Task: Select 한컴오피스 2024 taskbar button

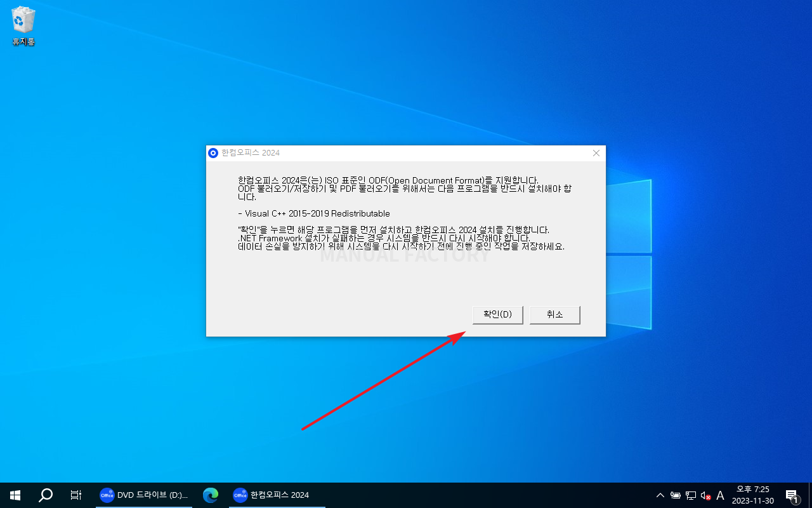Action: click(x=277, y=495)
